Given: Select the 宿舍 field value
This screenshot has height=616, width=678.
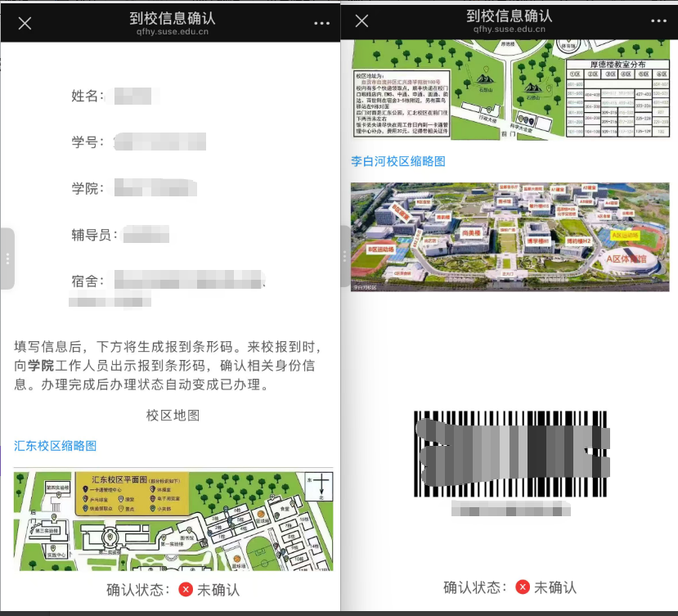Looking at the screenshot, I should [168, 288].
